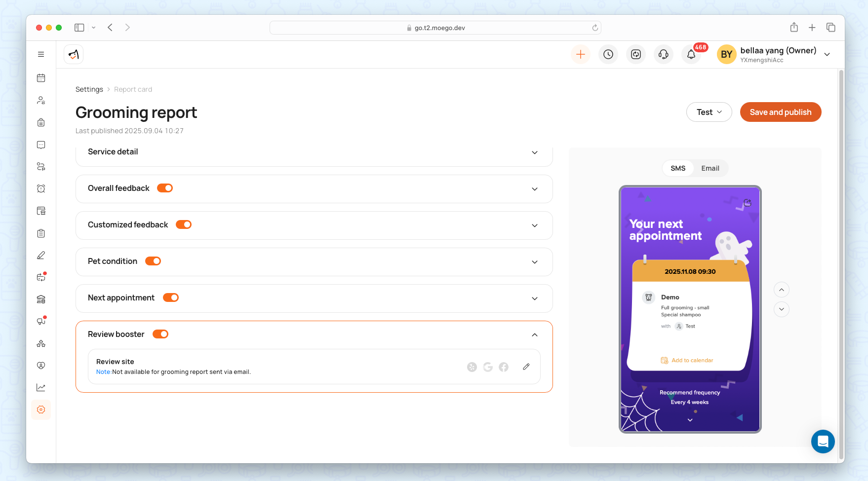This screenshot has width=868, height=481.
Task: Click the Facebook review site icon
Action: (504, 367)
